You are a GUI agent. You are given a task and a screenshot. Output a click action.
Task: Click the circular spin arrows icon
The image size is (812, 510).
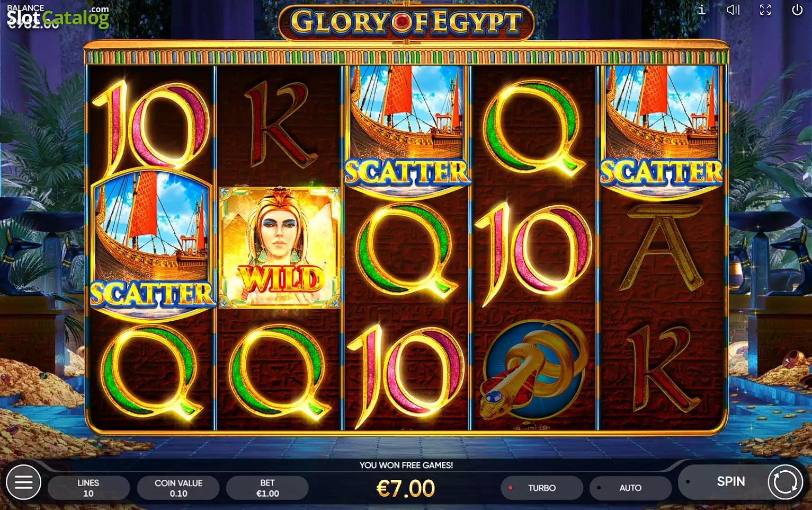point(785,482)
